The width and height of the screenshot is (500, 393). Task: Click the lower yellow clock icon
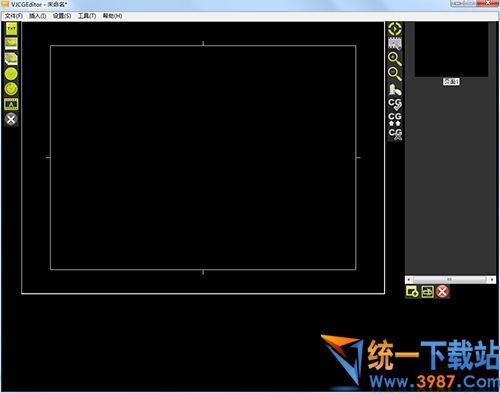[x=11, y=89]
